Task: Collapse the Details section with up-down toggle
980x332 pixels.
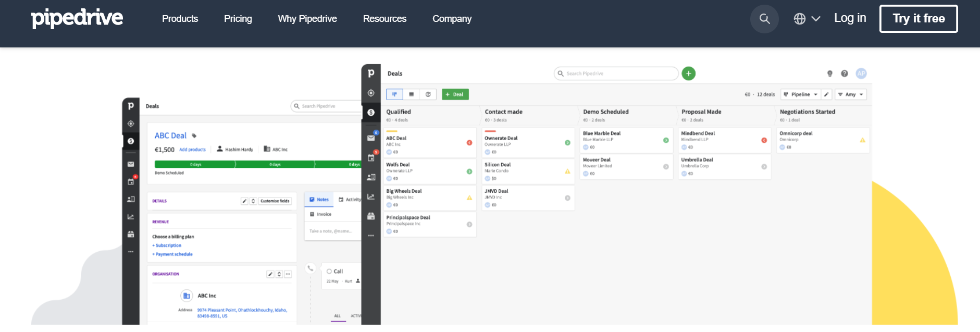Action: click(x=253, y=201)
